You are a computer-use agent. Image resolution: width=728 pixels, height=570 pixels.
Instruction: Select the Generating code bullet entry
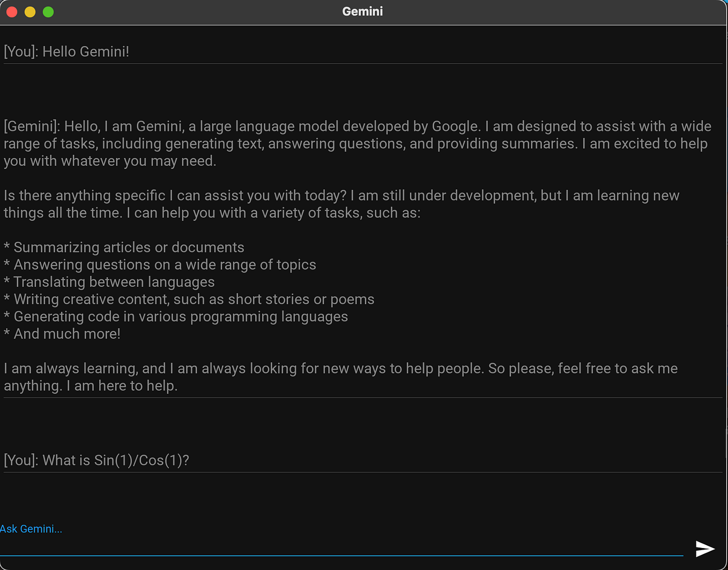click(175, 316)
